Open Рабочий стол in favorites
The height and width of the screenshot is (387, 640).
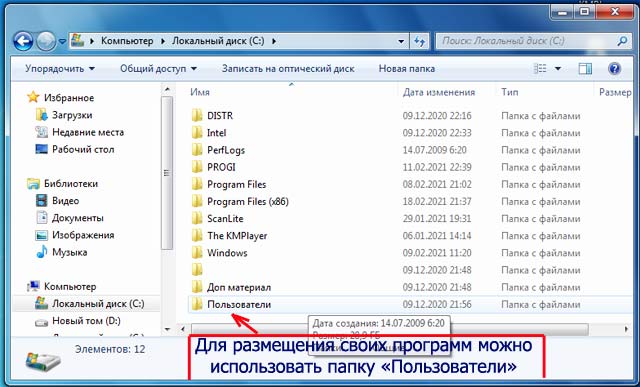click(x=83, y=149)
